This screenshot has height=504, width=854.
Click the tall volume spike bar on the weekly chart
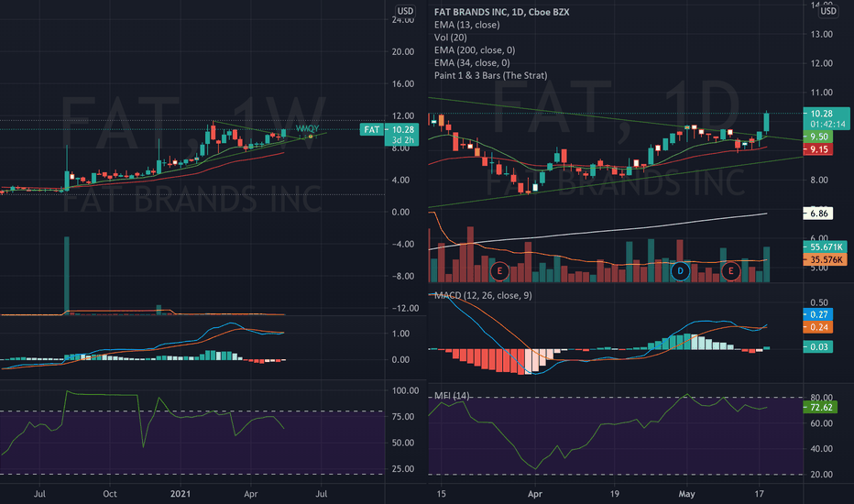coord(67,275)
